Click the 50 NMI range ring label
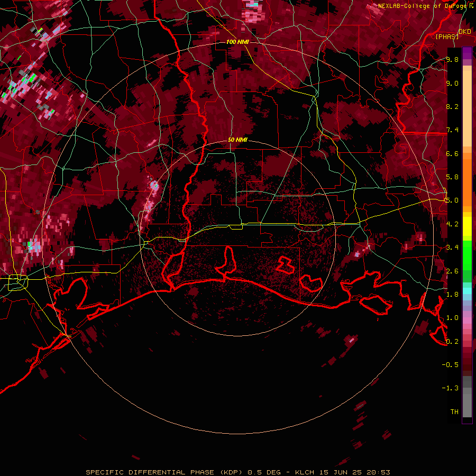476x476 pixels. 237,140
